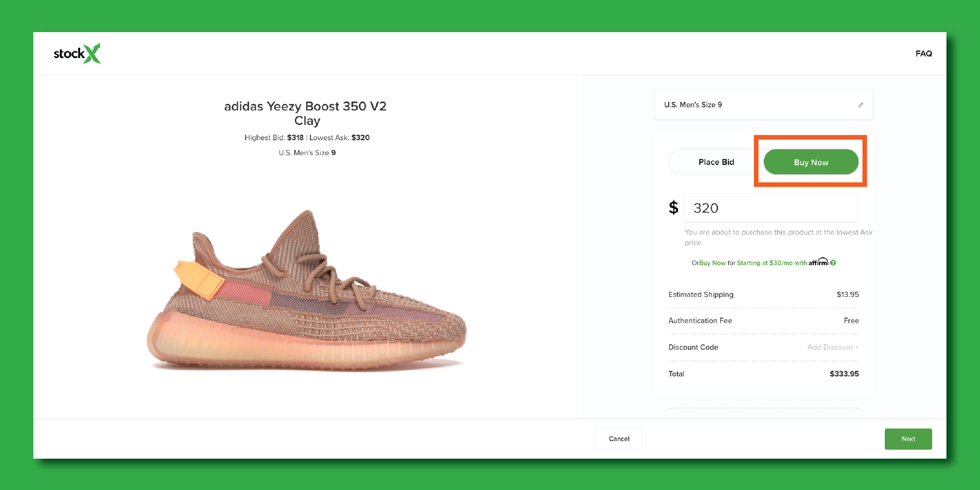Click the Total amount $333.95
This screenshot has height=490, width=980.
coord(844,374)
